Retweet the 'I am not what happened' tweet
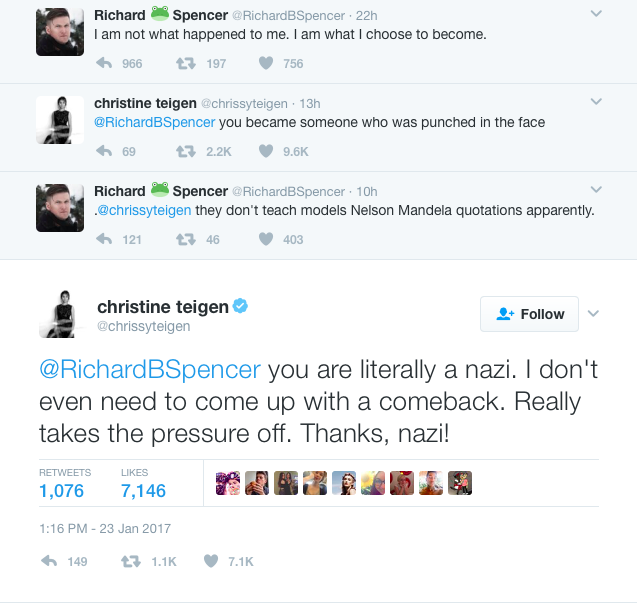The height and width of the screenshot is (603, 637). [x=185, y=64]
